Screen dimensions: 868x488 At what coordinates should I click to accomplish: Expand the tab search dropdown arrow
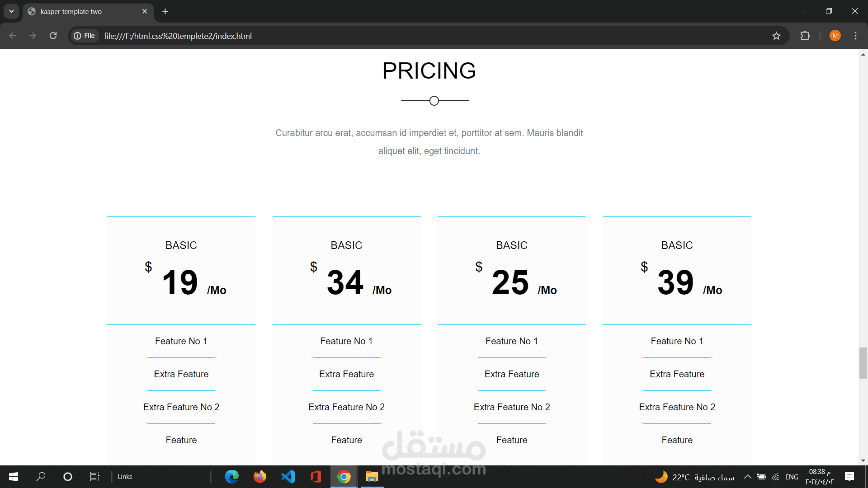[x=11, y=11]
